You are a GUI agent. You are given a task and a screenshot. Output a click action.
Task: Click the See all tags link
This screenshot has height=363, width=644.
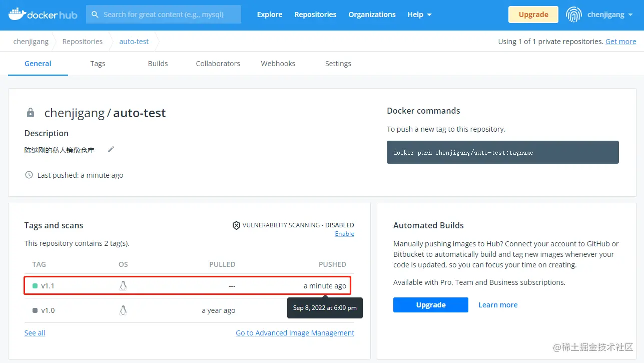(x=35, y=333)
